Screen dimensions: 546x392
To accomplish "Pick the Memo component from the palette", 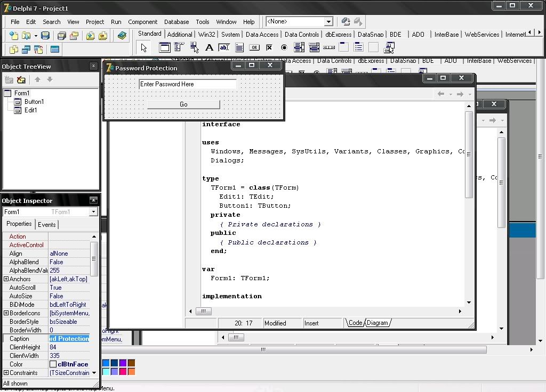I will pyautogui.click(x=239, y=47).
